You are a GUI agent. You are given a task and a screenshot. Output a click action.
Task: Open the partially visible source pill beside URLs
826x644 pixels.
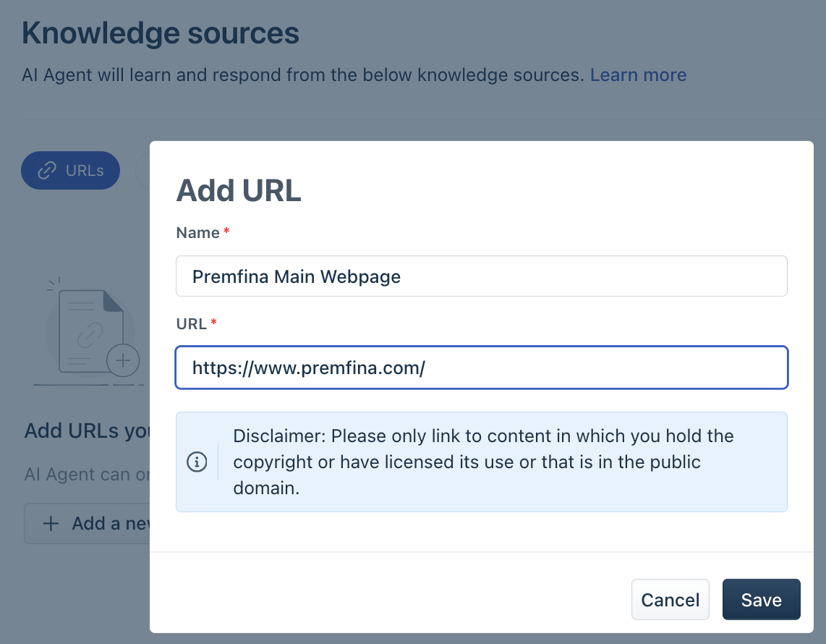click(x=142, y=171)
